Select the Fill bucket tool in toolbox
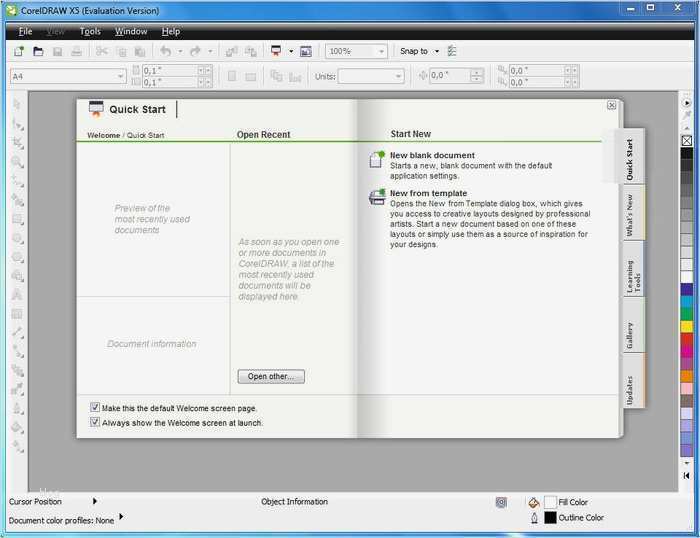The width and height of the screenshot is (700, 538). 17,428
